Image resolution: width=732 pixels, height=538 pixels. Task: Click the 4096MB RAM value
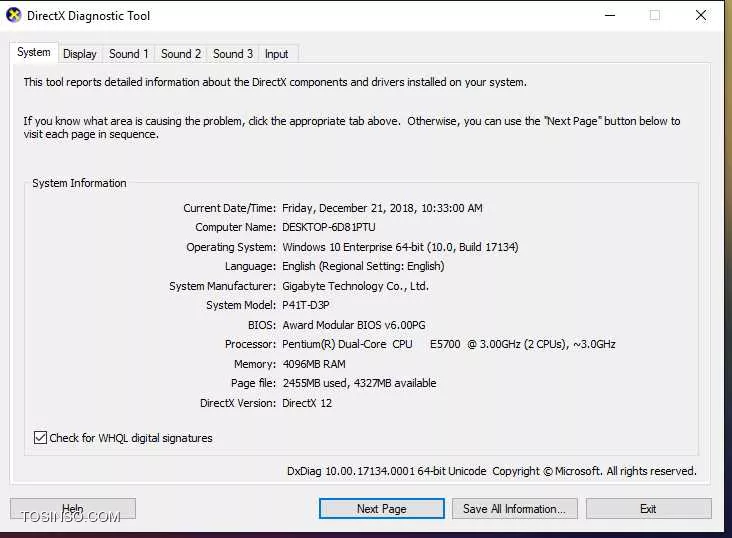[x=314, y=364]
